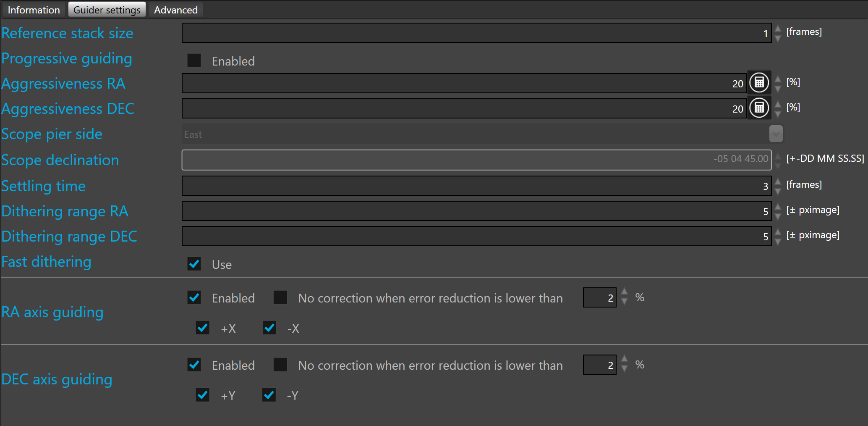Enable DEC no correction threshold checkbox

pyautogui.click(x=280, y=365)
